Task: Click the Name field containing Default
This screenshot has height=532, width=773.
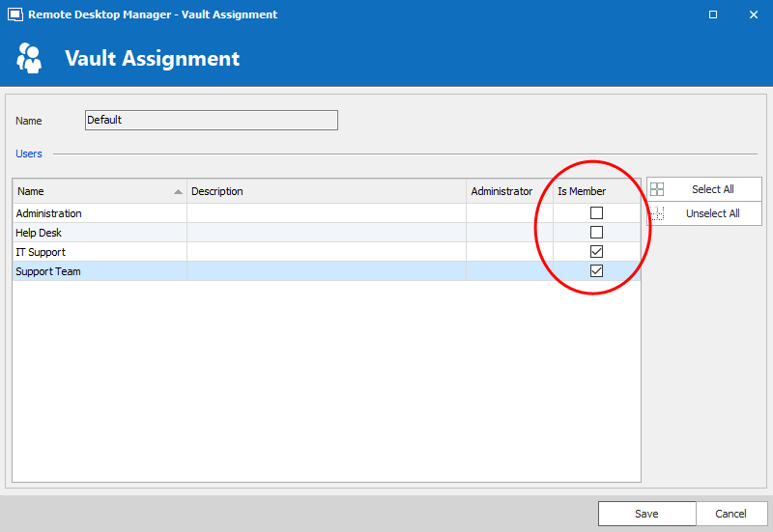Action: (x=211, y=120)
